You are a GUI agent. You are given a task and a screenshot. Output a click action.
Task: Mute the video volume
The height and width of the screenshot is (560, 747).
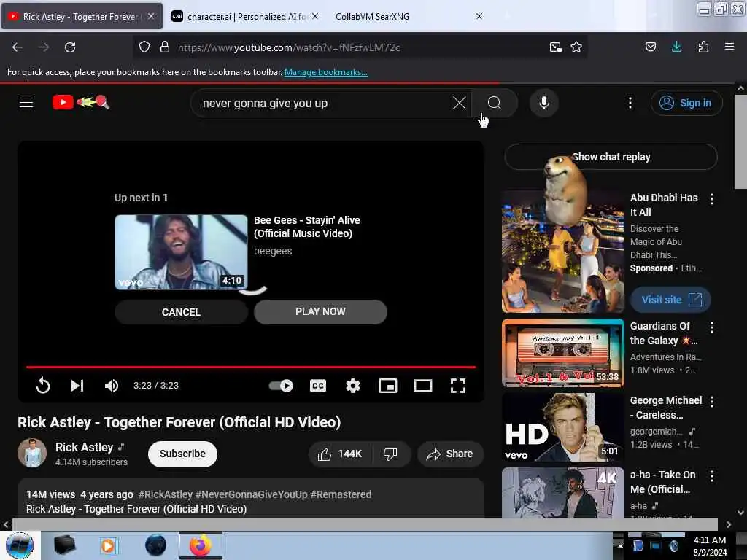(112, 385)
